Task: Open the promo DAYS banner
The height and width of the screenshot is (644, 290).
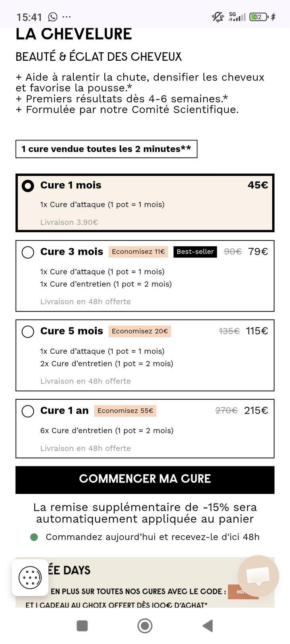Action: [x=145, y=582]
